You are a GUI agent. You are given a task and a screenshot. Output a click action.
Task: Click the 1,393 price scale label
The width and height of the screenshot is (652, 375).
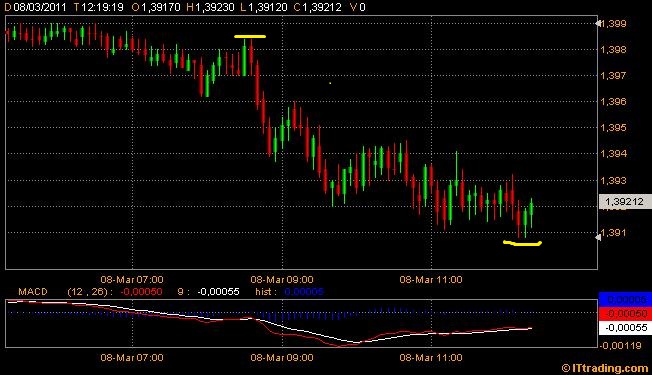point(613,181)
